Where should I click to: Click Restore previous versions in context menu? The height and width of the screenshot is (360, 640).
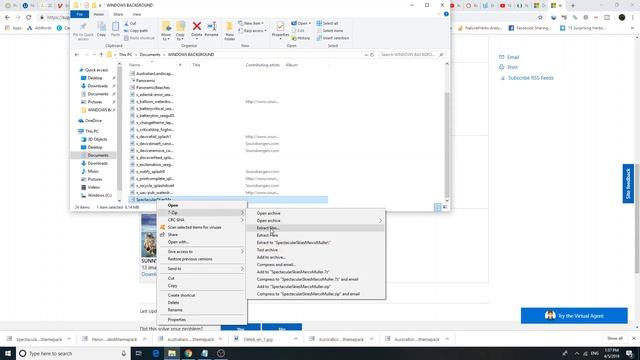pos(202,259)
